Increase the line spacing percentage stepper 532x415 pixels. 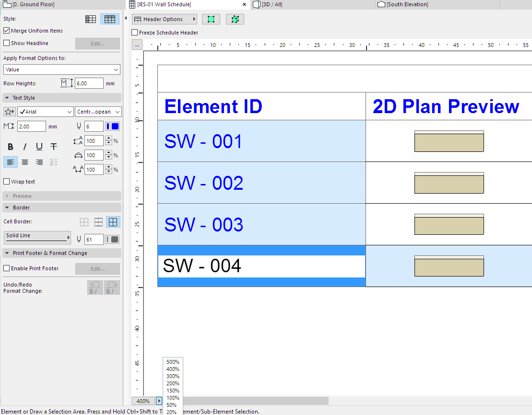tap(108, 138)
